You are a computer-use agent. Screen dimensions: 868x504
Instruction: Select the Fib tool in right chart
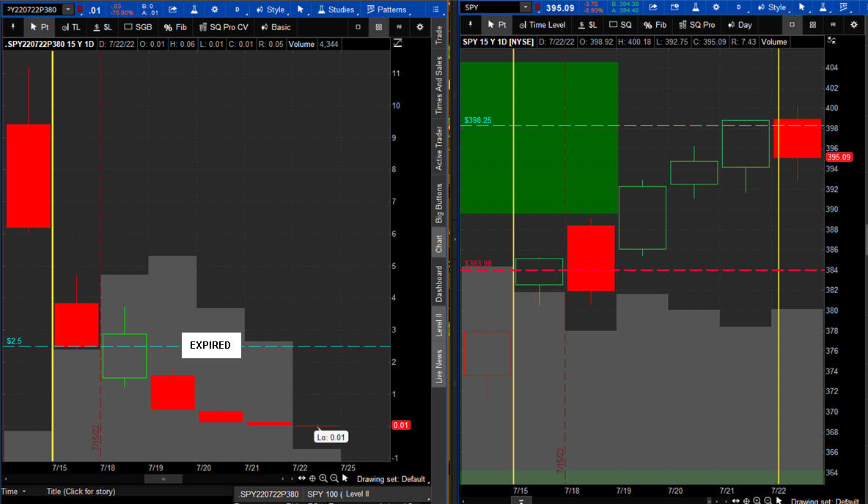[x=655, y=24]
